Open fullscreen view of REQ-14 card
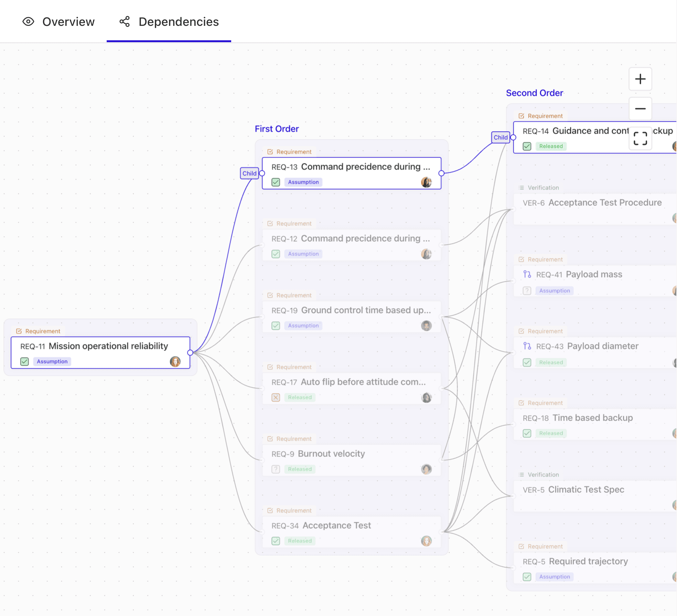 click(x=640, y=138)
